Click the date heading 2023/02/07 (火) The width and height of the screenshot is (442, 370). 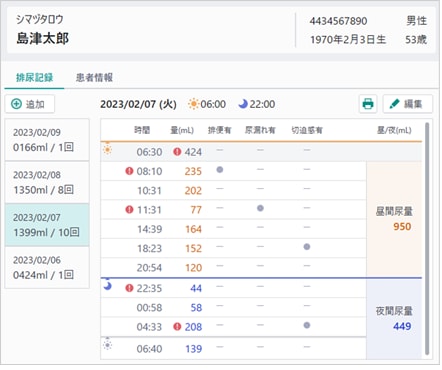(138, 104)
